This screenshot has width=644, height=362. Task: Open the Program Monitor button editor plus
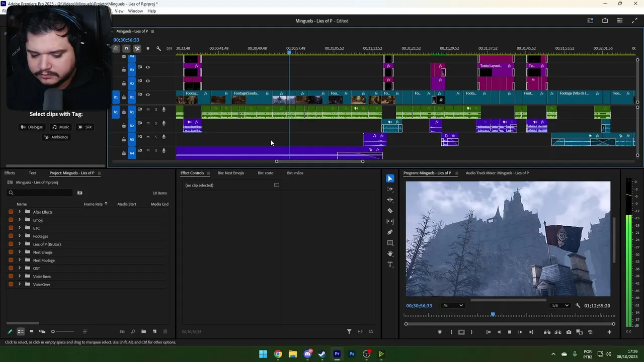coord(609,332)
